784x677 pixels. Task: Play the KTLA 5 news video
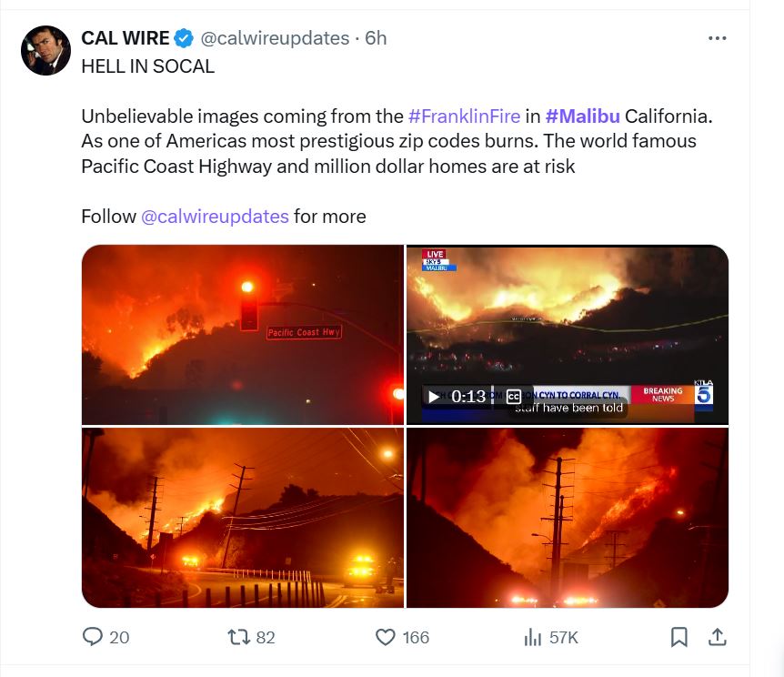[x=434, y=397]
